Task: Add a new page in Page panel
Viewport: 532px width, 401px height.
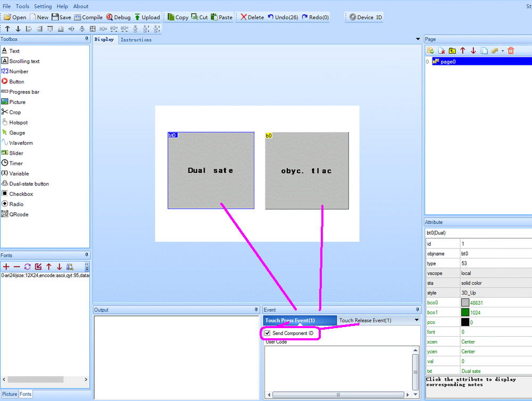Action: tap(430, 51)
